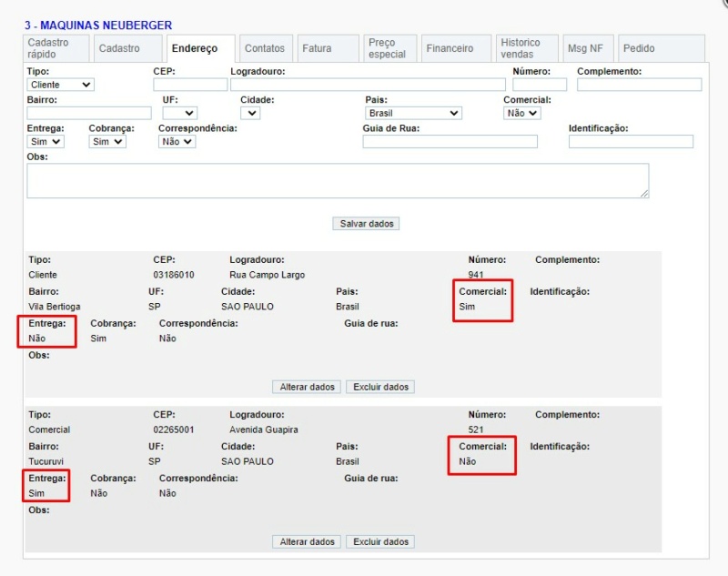Click the number 521 value

click(x=476, y=429)
